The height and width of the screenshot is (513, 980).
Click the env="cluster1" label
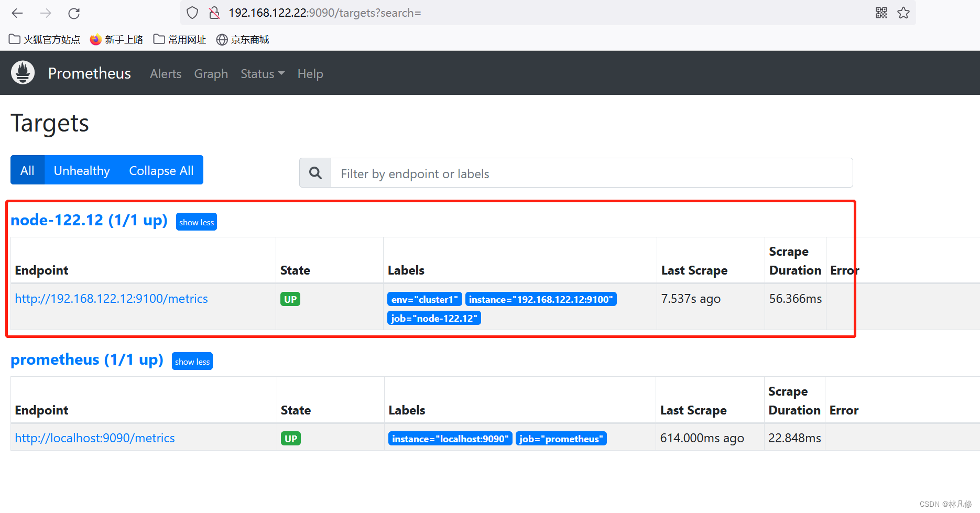click(x=424, y=299)
